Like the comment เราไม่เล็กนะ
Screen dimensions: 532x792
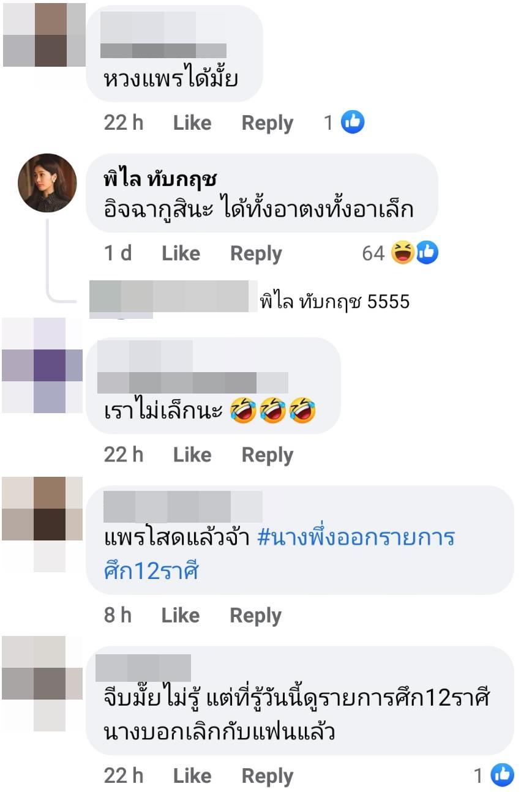tap(192, 455)
